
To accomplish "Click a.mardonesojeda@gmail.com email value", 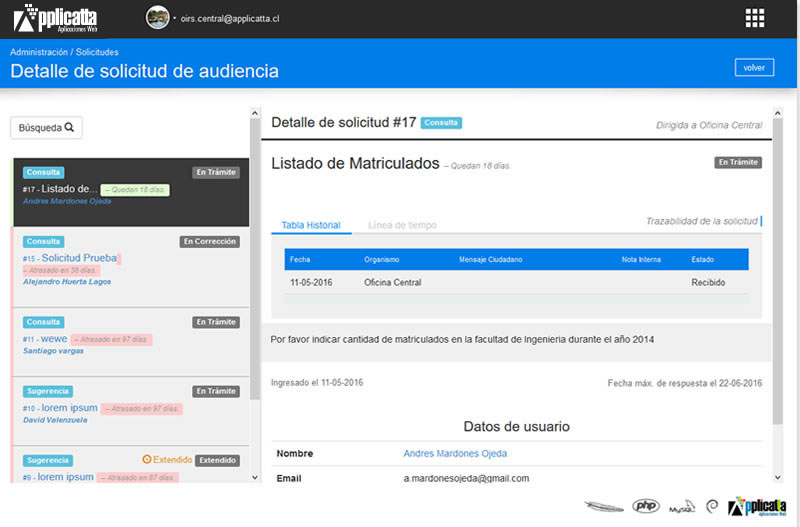I will coord(466,479).
